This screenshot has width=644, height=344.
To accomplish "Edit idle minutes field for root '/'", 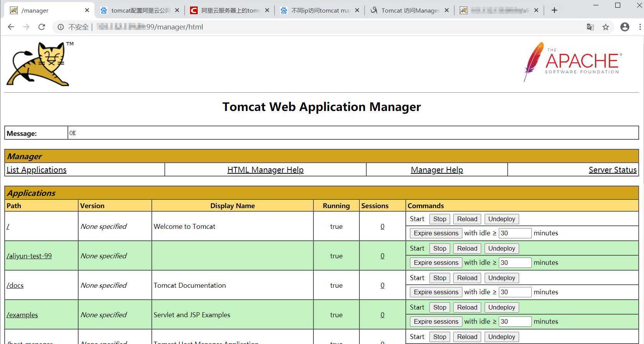I will coord(515,233).
